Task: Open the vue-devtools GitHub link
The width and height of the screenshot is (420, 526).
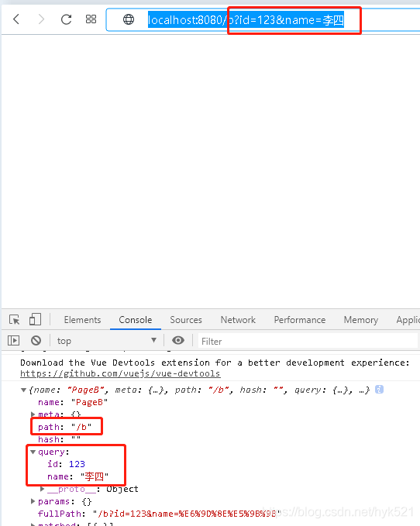Action: (x=120, y=373)
